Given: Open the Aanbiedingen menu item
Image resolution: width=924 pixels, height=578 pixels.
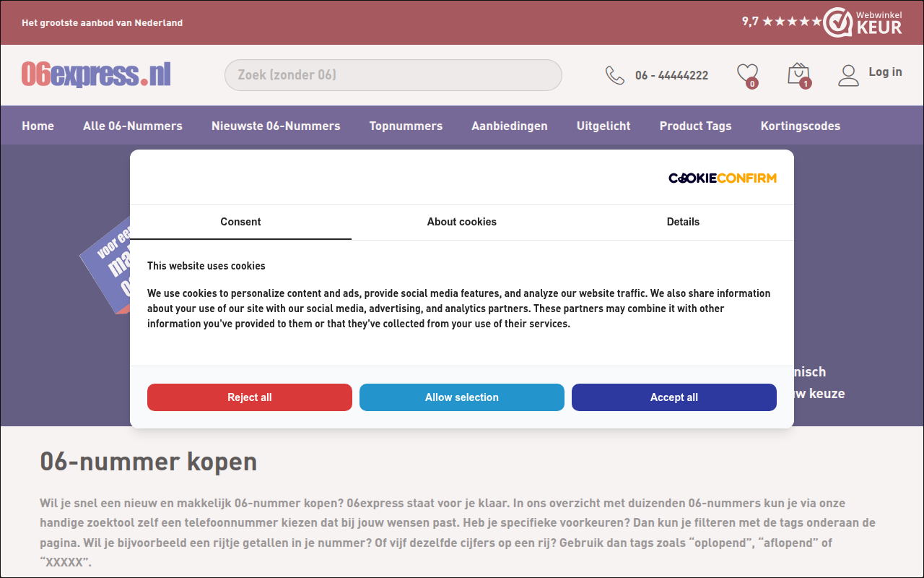Looking at the screenshot, I should tap(510, 126).
